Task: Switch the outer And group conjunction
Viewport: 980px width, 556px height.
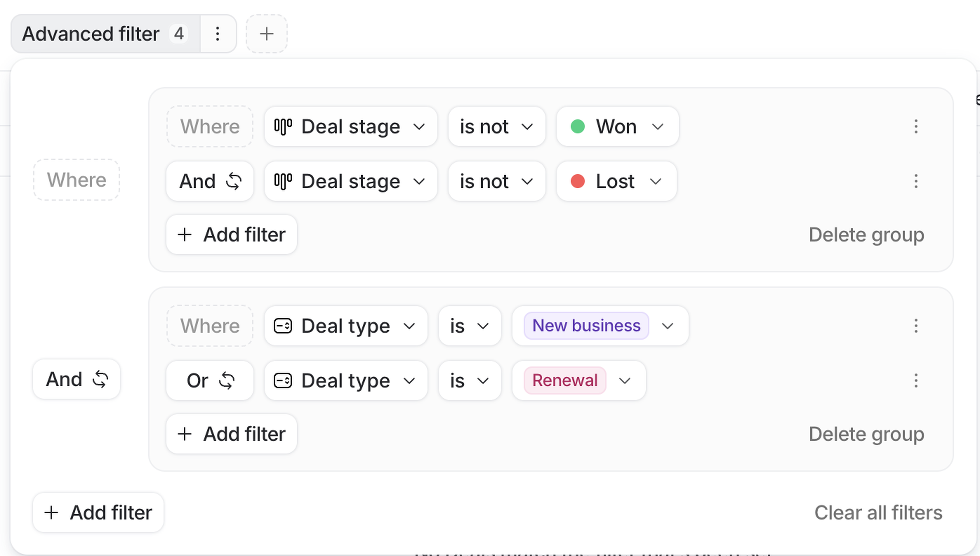Action: coord(76,379)
